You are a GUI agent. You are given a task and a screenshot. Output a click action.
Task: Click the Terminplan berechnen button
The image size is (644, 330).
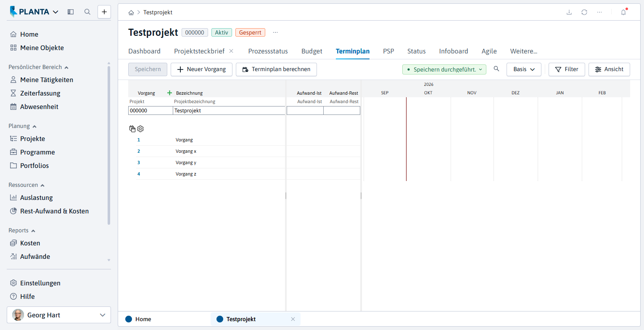[x=276, y=69]
